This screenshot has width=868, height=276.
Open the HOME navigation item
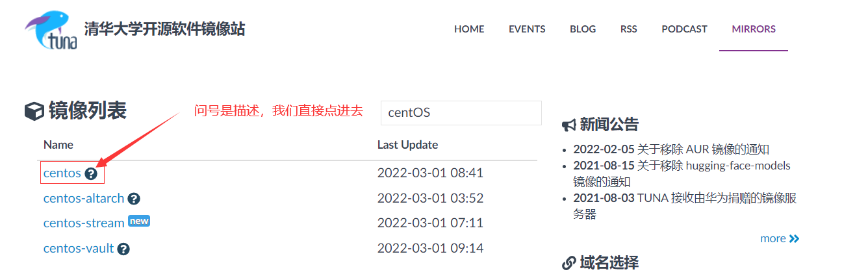point(469,29)
